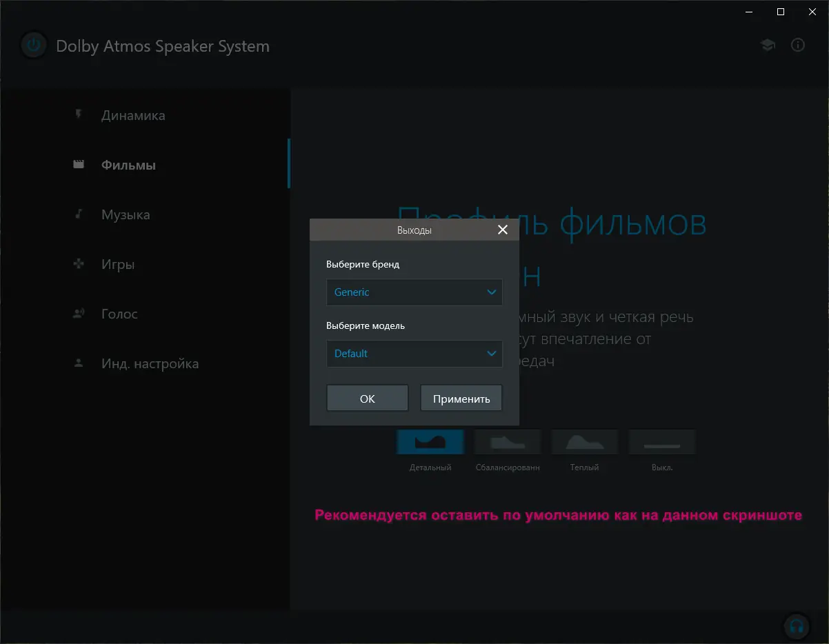Minimize the Dolby Atmos window

(749, 11)
